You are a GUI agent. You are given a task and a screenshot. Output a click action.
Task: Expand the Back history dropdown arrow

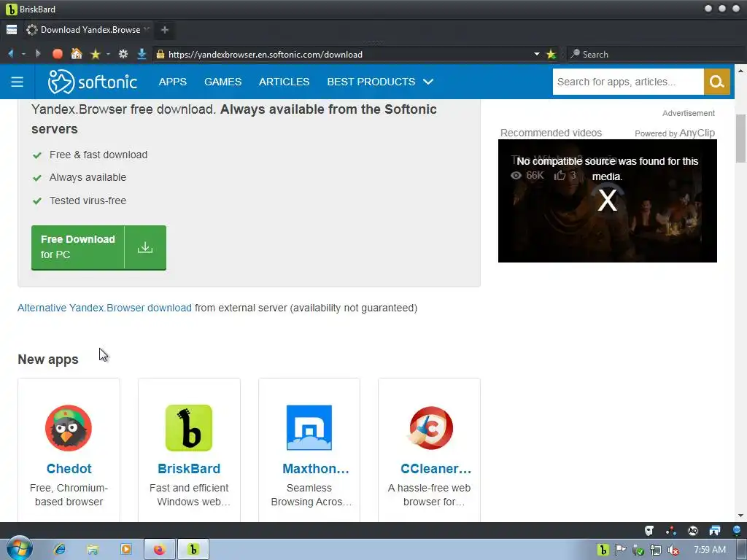pyautogui.click(x=23, y=54)
